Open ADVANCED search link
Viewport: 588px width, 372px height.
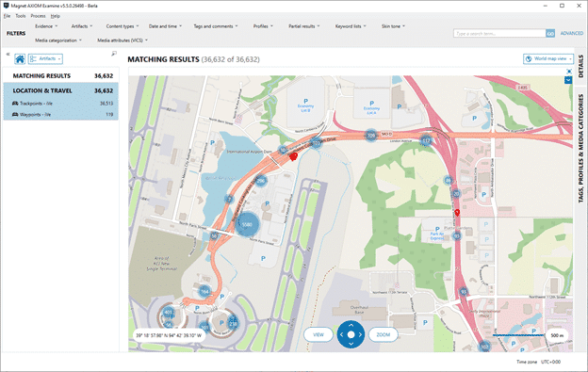point(572,33)
